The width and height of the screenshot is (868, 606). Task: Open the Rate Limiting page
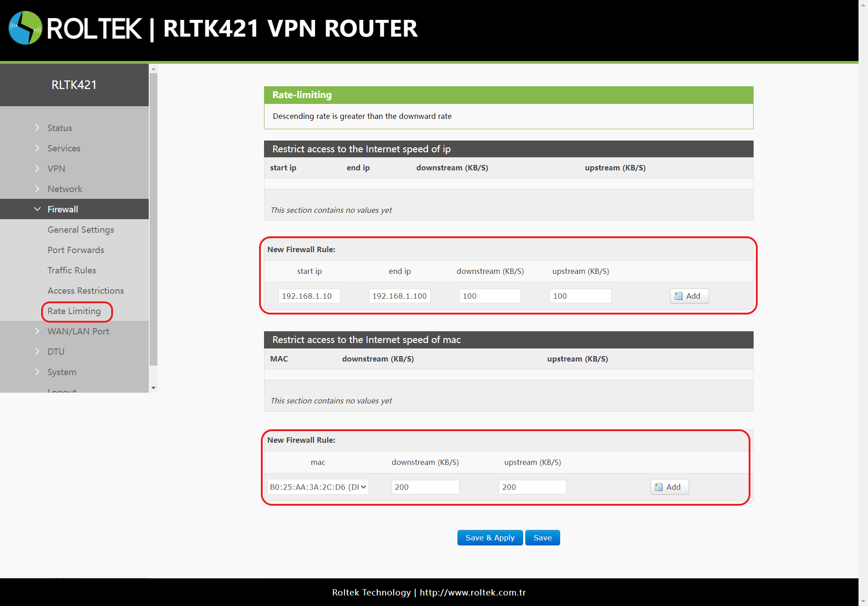click(74, 311)
